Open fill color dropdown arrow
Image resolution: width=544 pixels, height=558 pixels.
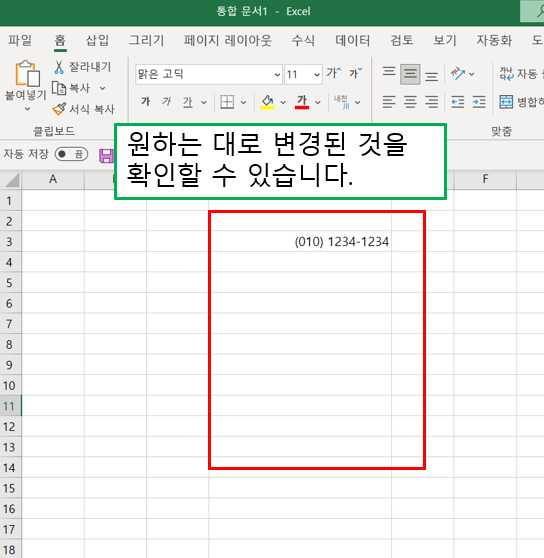click(x=283, y=102)
